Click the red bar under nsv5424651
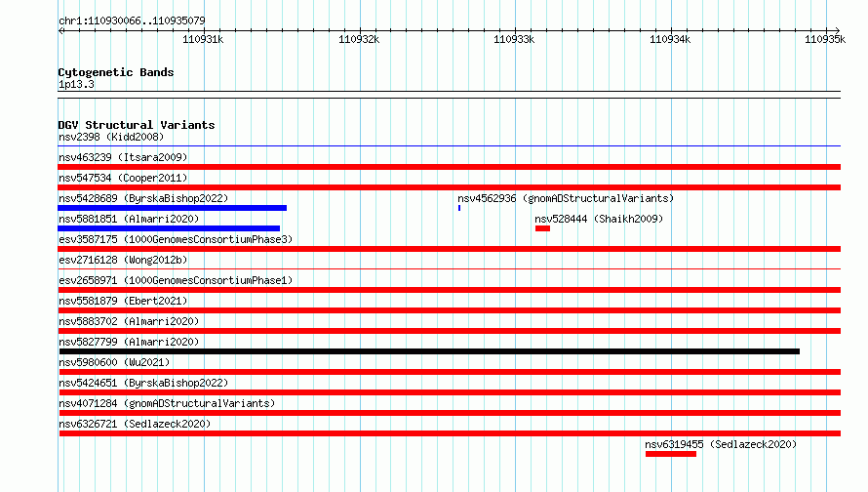 449,392
